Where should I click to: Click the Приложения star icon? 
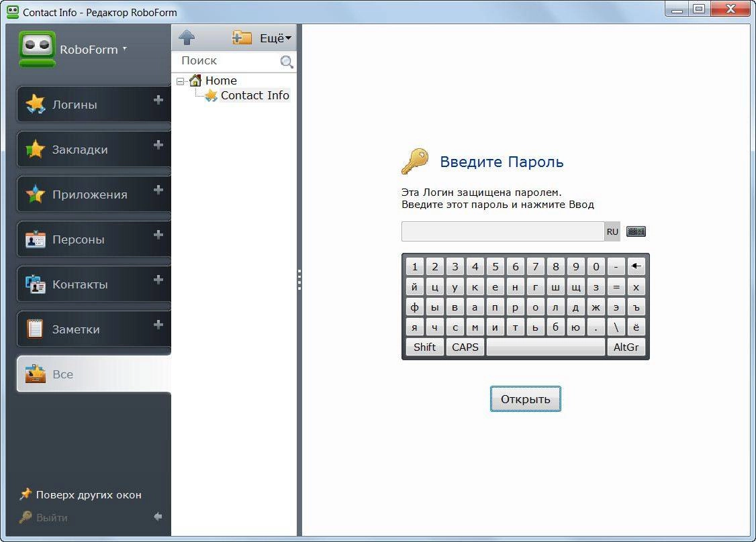[x=35, y=194]
